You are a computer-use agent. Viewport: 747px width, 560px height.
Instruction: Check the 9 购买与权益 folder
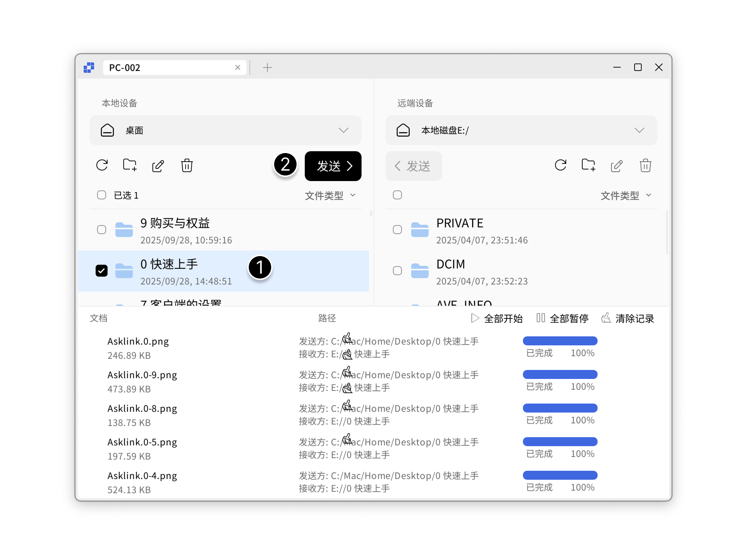102,230
